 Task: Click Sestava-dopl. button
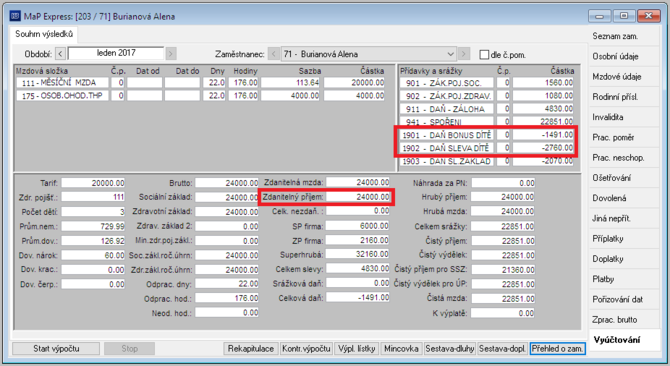tap(502, 348)
